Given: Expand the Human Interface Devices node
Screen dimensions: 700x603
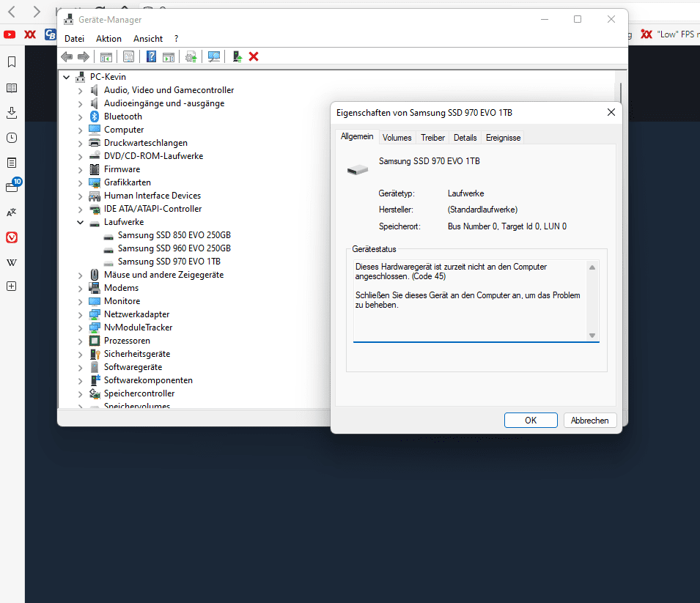Looking at the screenshot, I should coord(81,196).
